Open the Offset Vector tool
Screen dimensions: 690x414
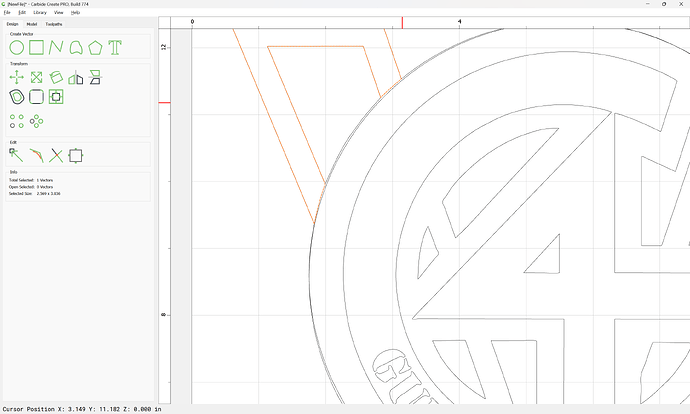17,97
